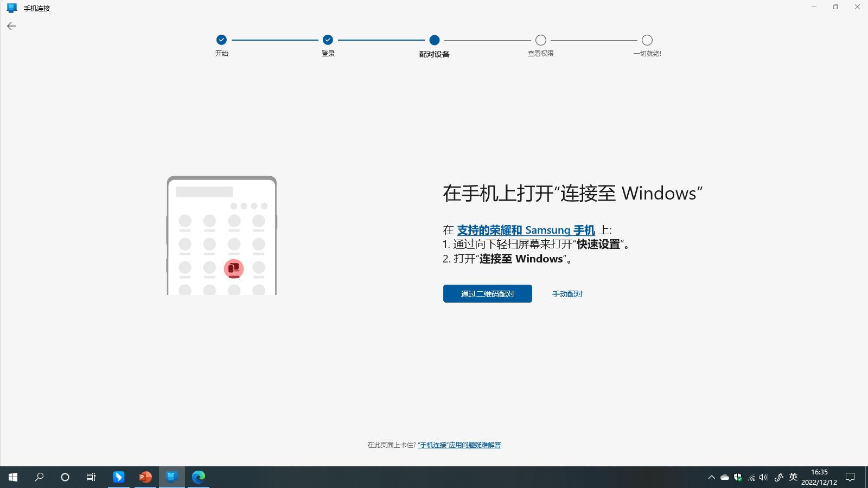Open Wi-Fi network tray icon

click(751, 477)
